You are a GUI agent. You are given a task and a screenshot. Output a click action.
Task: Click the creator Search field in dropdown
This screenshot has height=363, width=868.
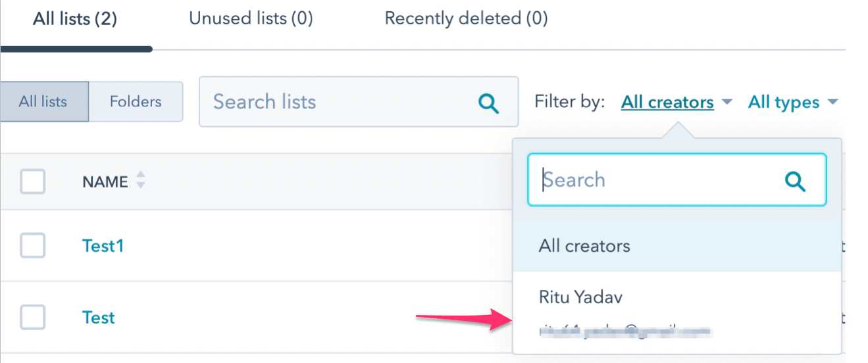tap(658, 180)
